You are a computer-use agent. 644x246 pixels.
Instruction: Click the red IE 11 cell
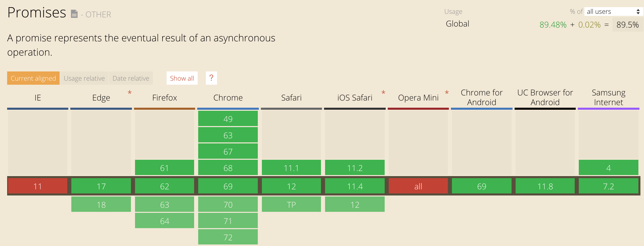(x=38, y=186)
